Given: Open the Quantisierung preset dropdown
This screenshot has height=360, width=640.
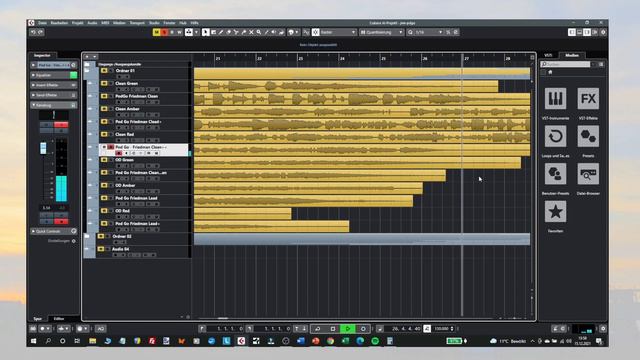Looking at the screenshot, I should coord(382,32).
